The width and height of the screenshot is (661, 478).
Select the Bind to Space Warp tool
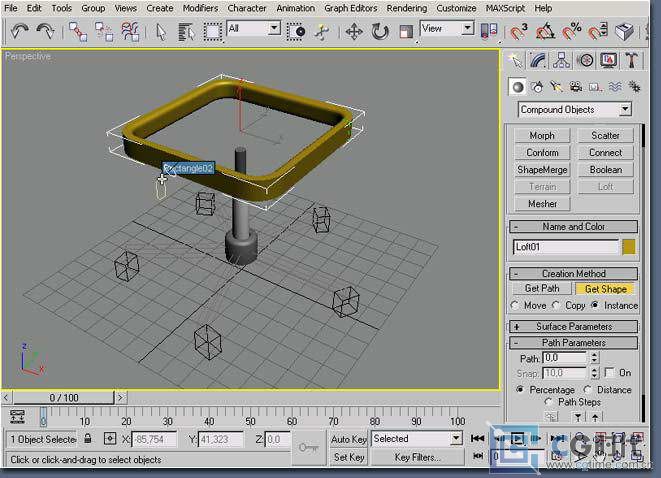tap(130, 32)
